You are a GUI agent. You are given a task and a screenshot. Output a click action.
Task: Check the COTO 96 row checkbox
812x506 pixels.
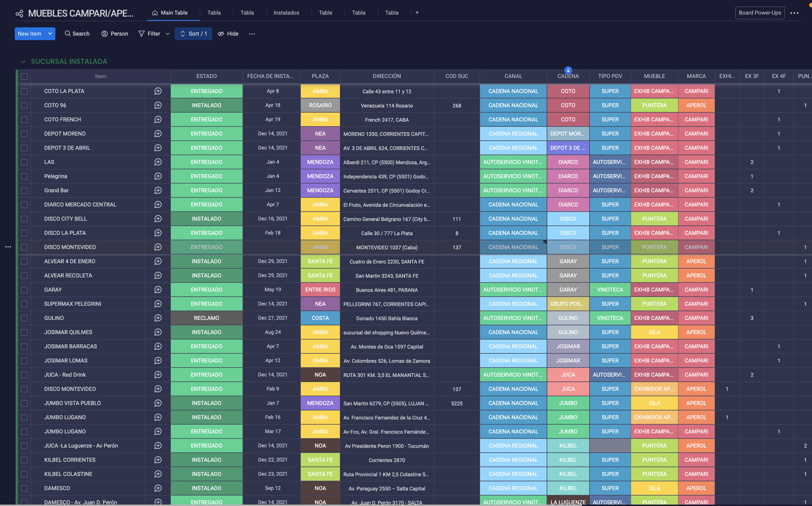(24, 106)
